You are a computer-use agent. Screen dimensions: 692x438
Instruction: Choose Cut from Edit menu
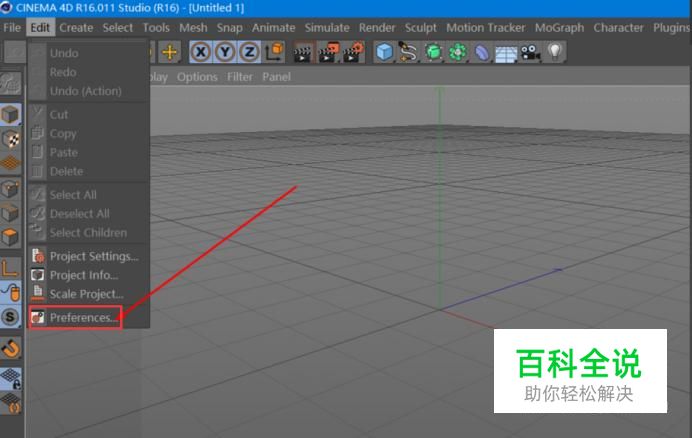88,114
